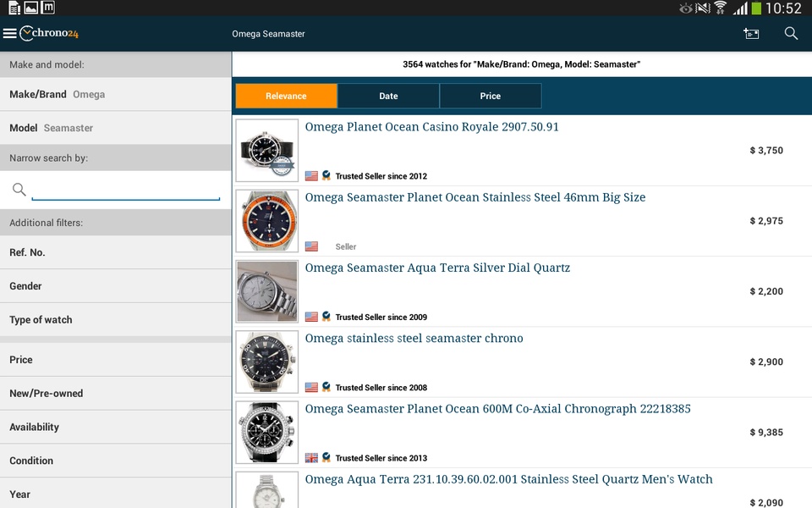The height and width of the screenshot is (508, 812).
Task: Open the Type of watch filter
Action: (116, 320)
